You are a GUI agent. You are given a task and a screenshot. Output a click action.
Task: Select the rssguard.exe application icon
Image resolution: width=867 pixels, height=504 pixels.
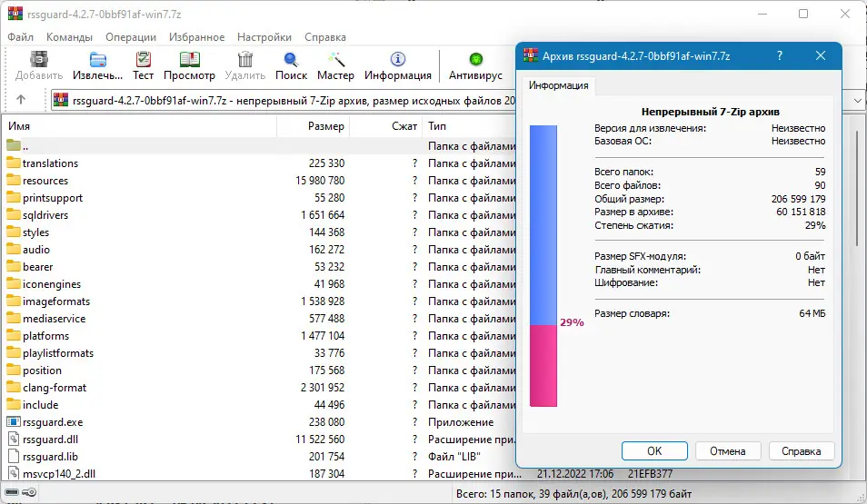14,421
